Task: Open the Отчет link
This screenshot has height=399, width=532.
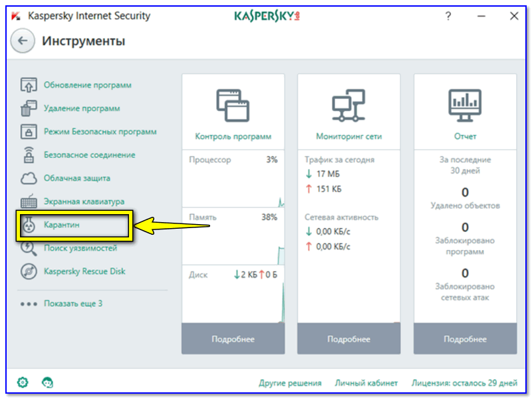Action: coord(465,136)
